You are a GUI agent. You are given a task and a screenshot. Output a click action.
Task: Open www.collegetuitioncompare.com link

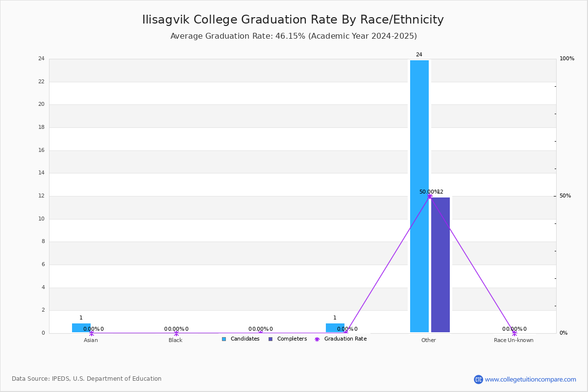tap(531, 379)
